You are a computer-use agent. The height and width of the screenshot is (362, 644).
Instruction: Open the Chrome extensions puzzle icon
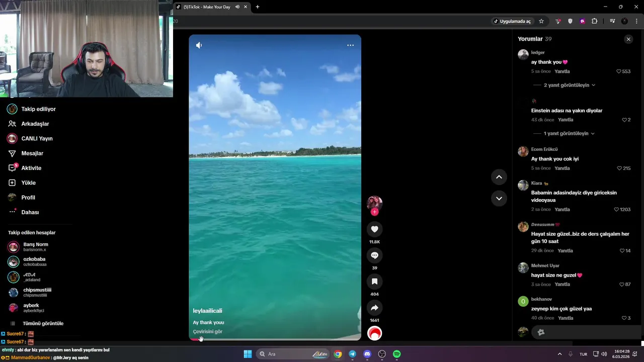[x=595, y=21]
